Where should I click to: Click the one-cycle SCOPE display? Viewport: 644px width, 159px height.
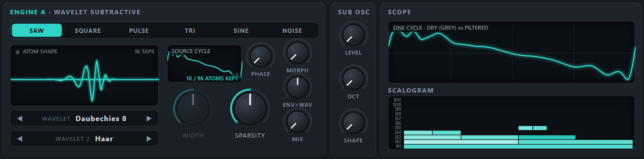pyautogui.click(x=512, y=52)
